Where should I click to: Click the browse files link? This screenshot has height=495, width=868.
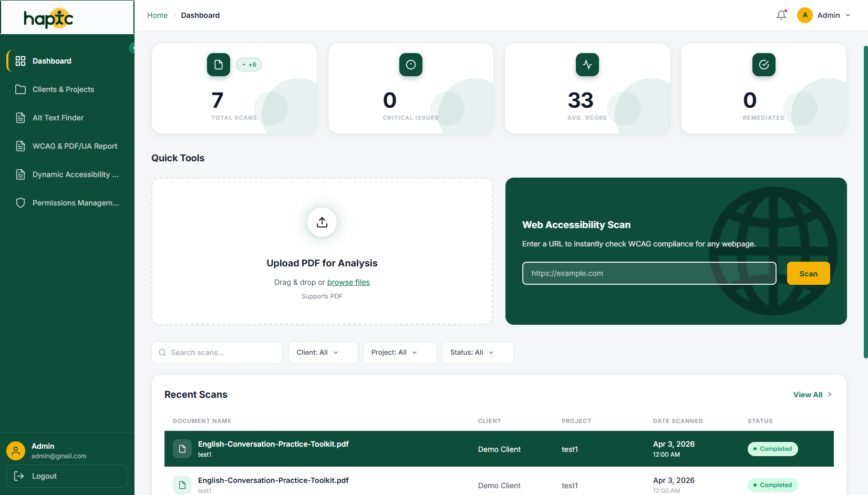(348, 282)
